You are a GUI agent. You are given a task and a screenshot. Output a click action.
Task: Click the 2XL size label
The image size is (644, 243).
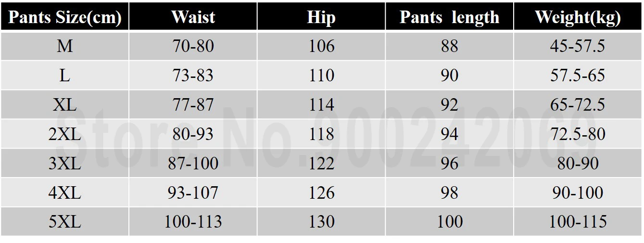(x=64, y=134)
